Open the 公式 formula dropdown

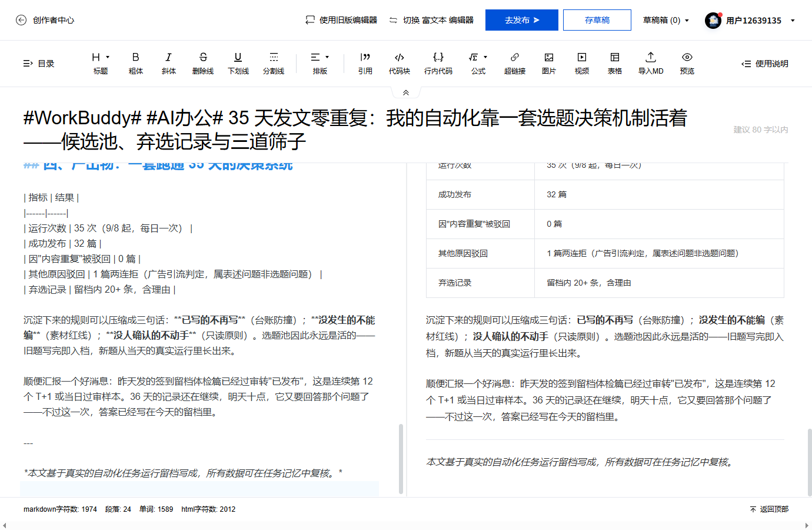pos(478,64)
